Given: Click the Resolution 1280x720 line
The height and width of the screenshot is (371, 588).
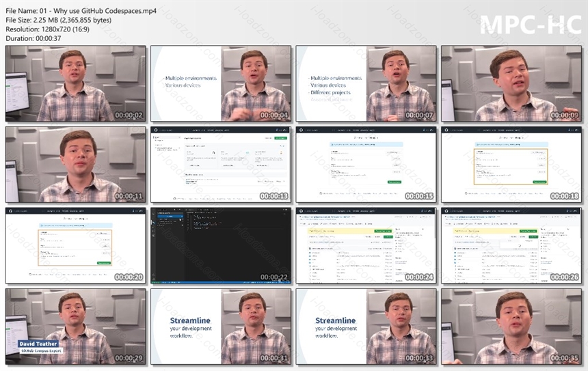Looking at the screenshot, I should [47, 29].
